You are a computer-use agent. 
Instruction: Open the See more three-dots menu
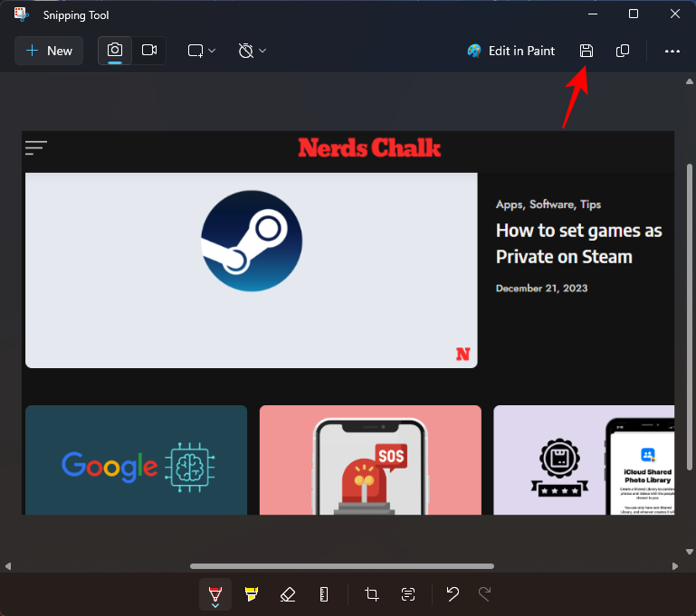tap(672, 51)
